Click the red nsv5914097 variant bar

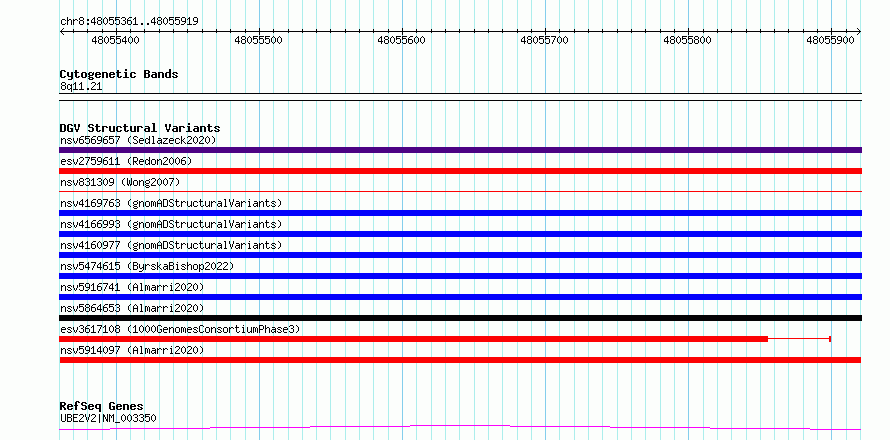coord(460,360)
